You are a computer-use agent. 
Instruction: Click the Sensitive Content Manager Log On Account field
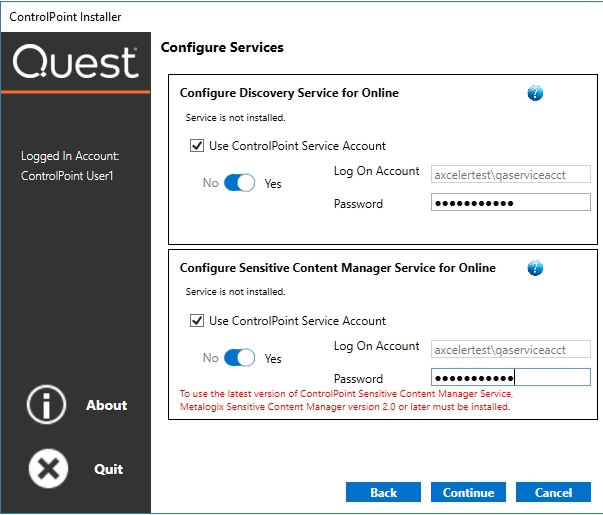point(510,349)
